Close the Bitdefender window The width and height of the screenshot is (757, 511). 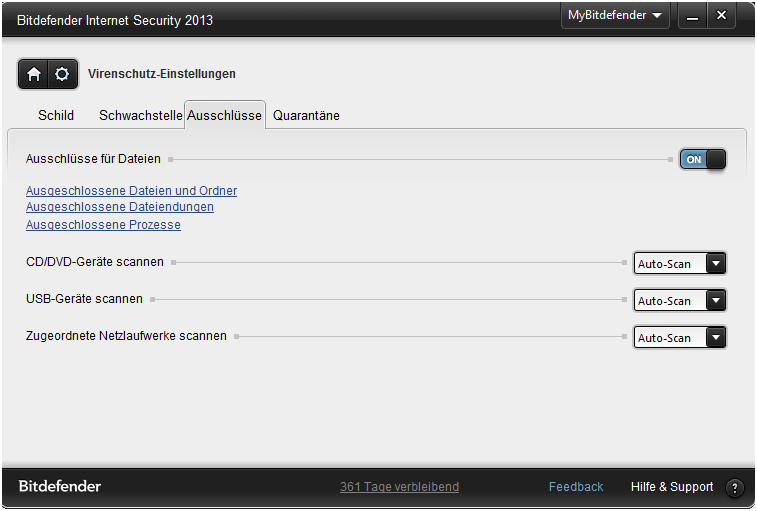(721, 16)
